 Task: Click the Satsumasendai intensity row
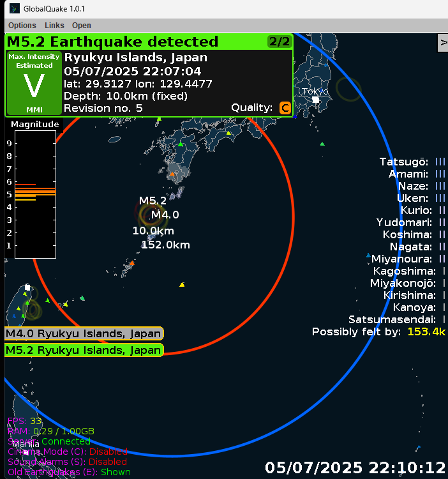[397, 319]
